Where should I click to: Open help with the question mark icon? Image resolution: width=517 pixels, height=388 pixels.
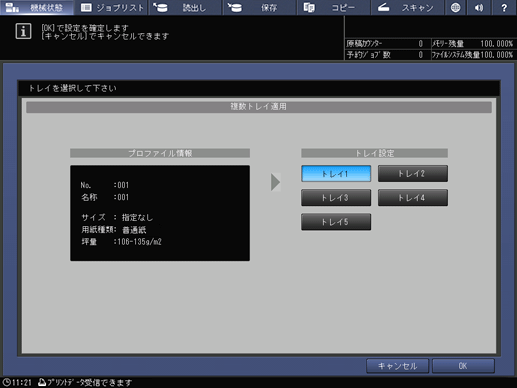(x=504, y=7)
